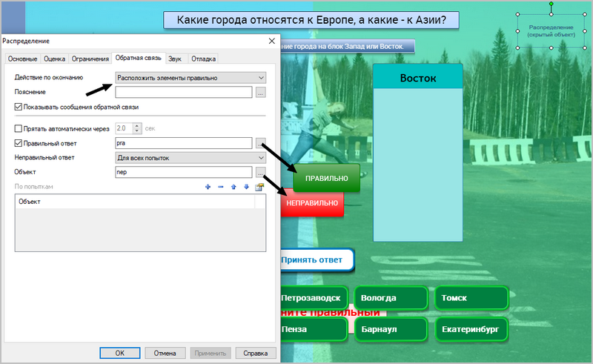
Task: Click the Восток block header
Action: (x=418, y=78)
